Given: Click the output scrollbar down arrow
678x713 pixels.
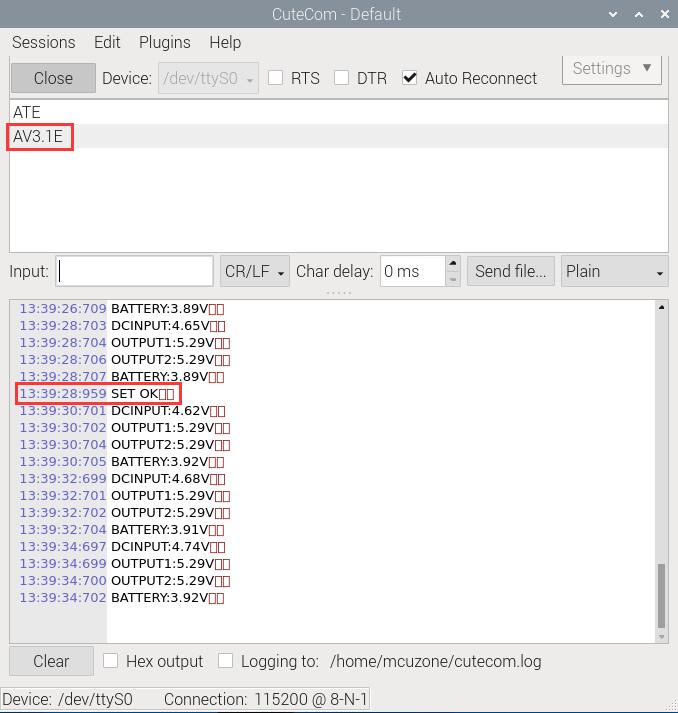Looking at the screenshot, I should (x=662, y=637).
